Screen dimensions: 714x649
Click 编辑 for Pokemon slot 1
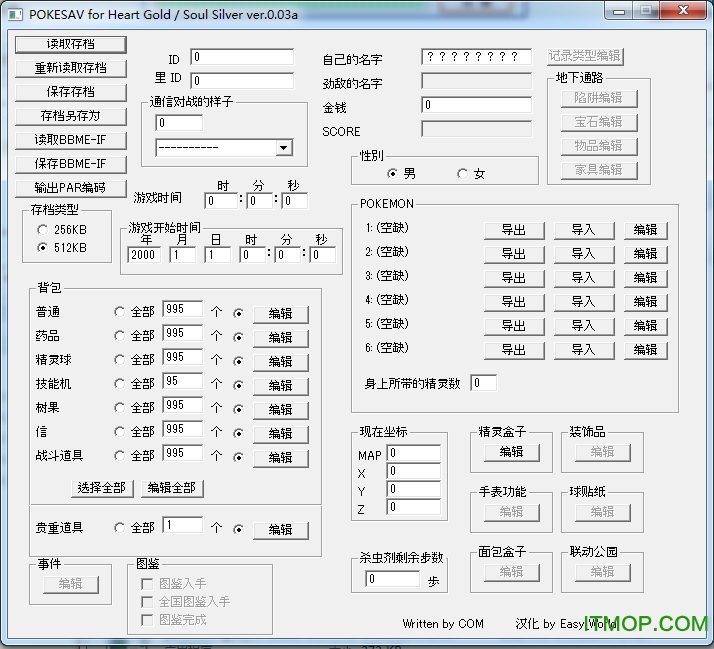[x=646, y=230]
